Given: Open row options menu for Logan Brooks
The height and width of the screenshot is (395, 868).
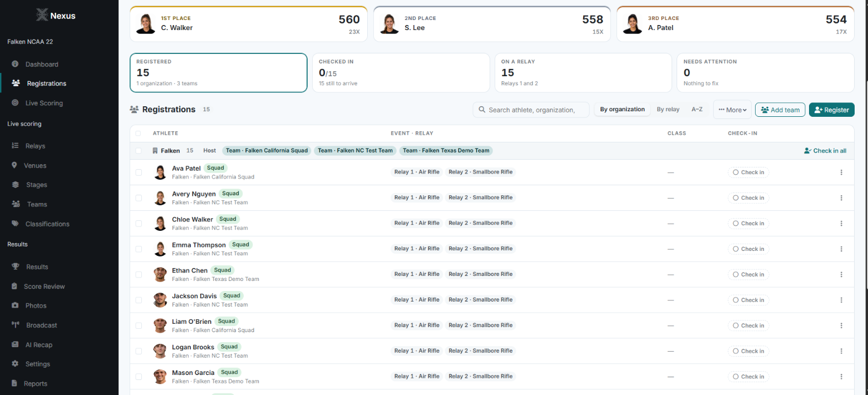Looking at the screenshot, I should pos(841,352).
